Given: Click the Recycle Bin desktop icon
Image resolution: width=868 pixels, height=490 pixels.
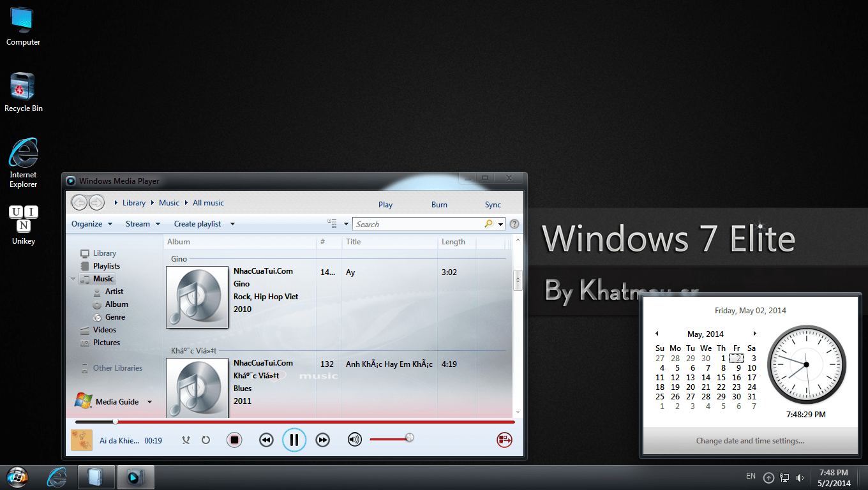Looking at the screenshot, I should pyautogui.click(x=24, y=93).
